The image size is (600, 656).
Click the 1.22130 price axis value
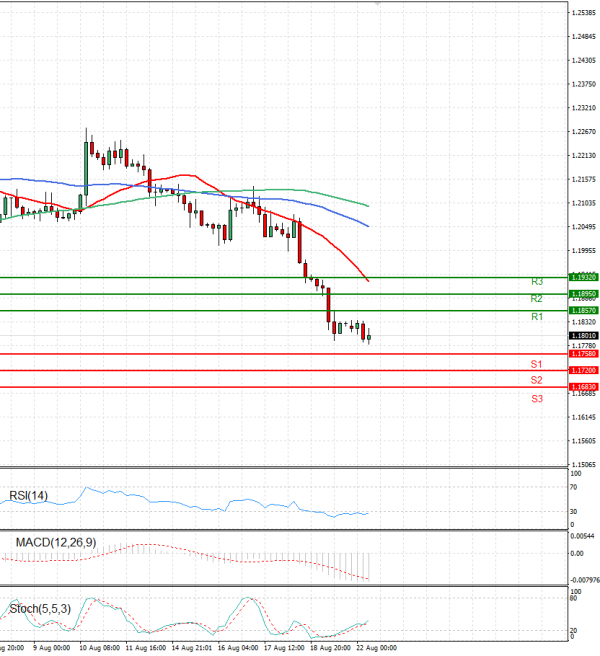click(x=584, y=156)
